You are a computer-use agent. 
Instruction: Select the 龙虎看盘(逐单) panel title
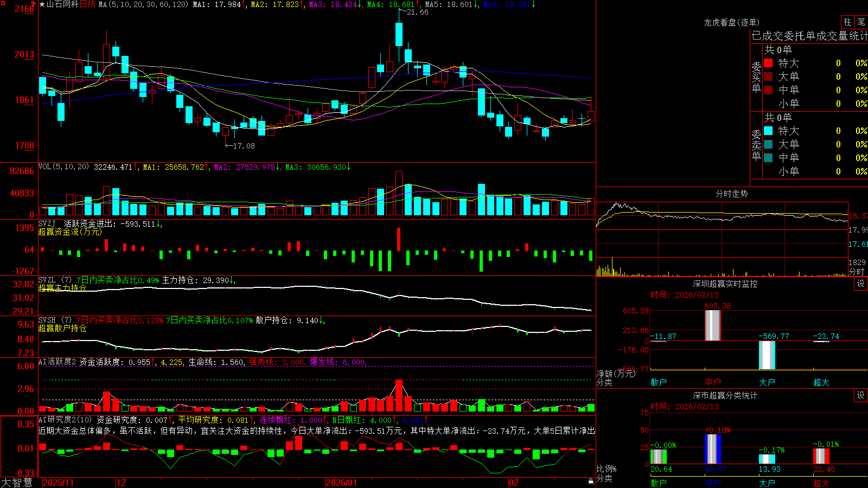731,22
